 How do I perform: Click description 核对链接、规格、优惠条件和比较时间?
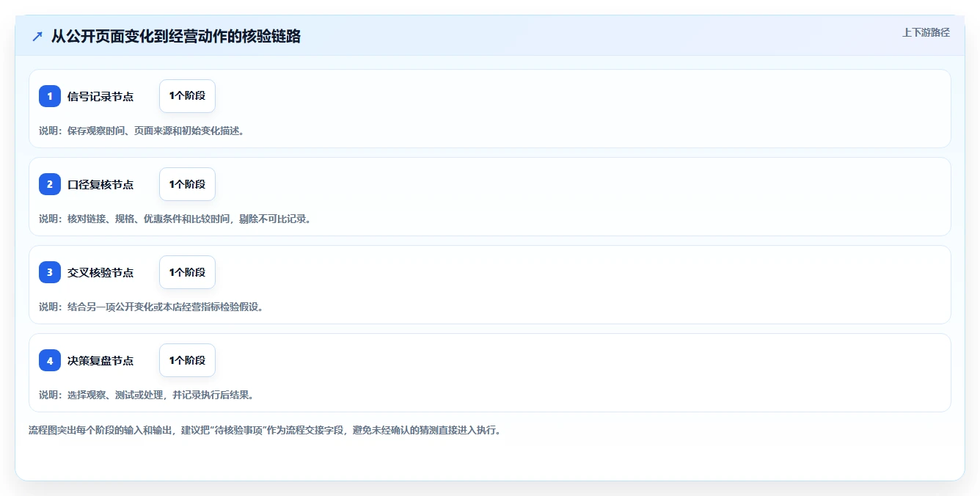point(175,219)
